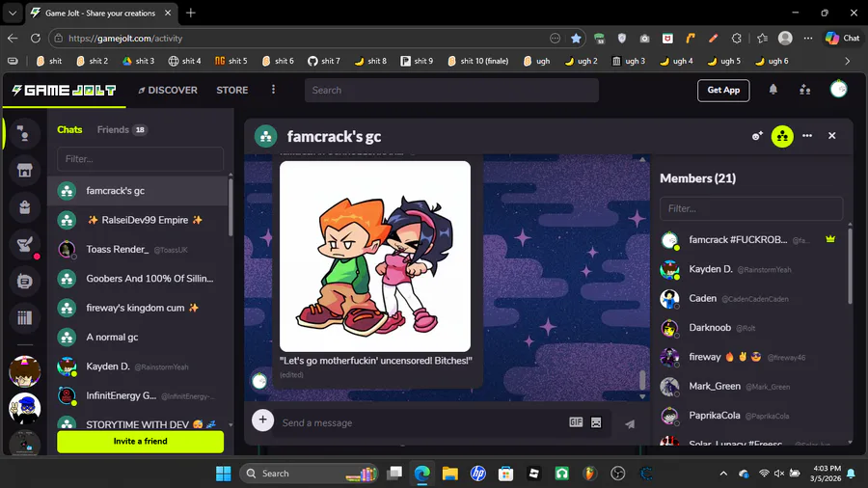Show hidden system tray icons chevron
The image size is (868, 488).
pyautogui.click(x=723, y=474)
